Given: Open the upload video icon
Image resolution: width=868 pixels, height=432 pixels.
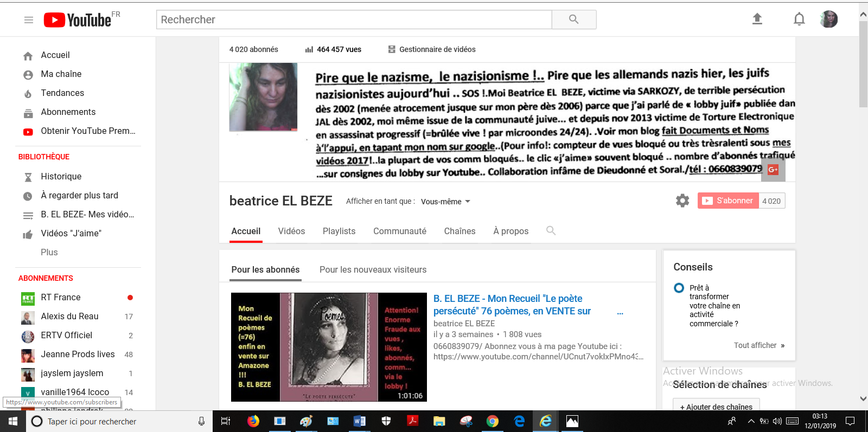Looking at the screenshot, I should [x=757, y=20].
